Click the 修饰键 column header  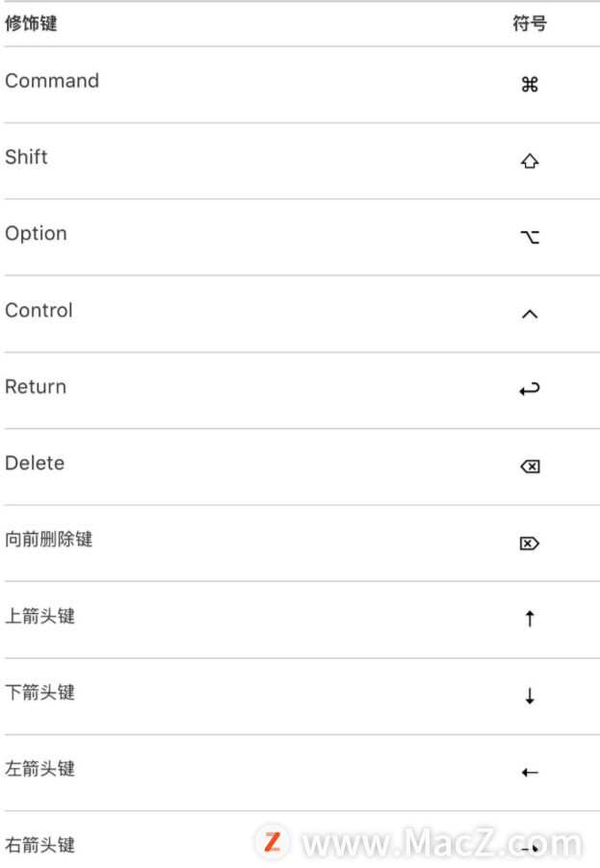click(31, 23)
